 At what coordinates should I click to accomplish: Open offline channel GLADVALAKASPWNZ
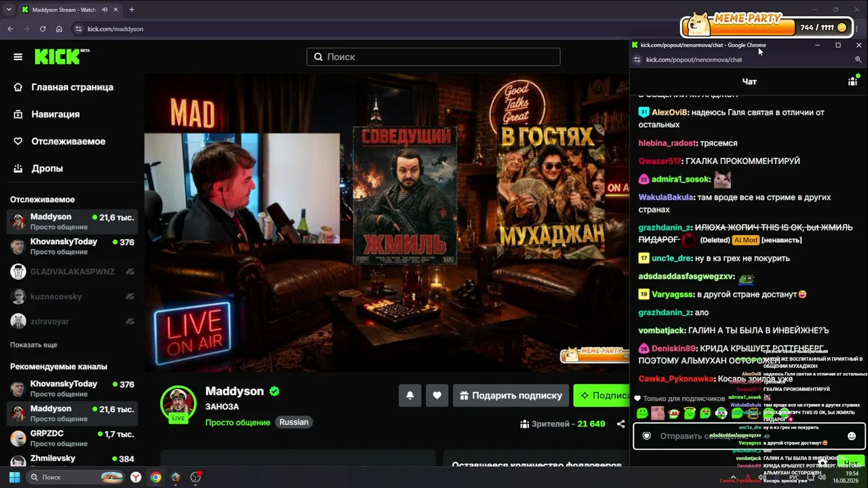tap(72, 272)
